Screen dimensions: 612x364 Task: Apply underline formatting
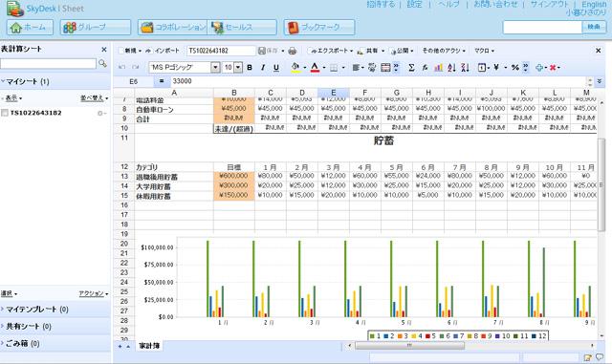[276, 68]
